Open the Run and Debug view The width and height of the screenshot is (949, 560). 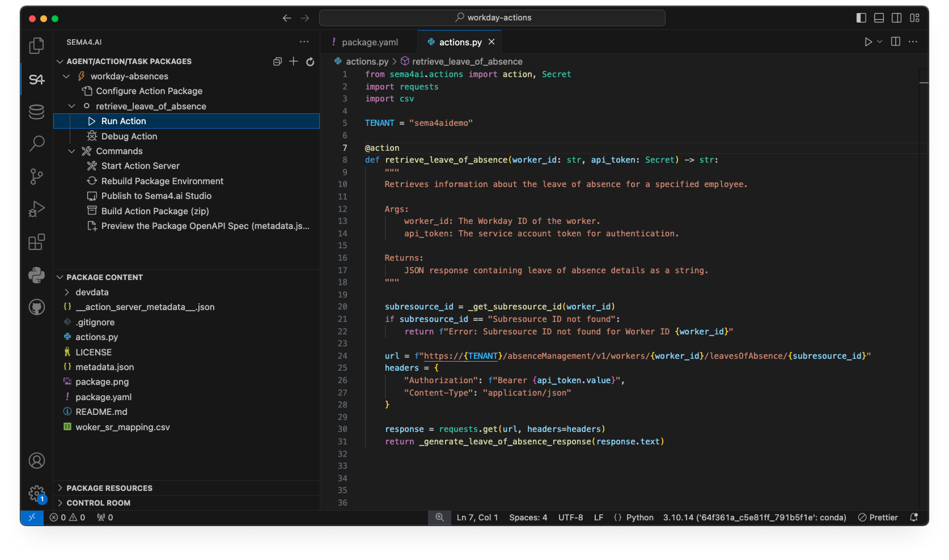pyautogui.click(x=37, y=209)
